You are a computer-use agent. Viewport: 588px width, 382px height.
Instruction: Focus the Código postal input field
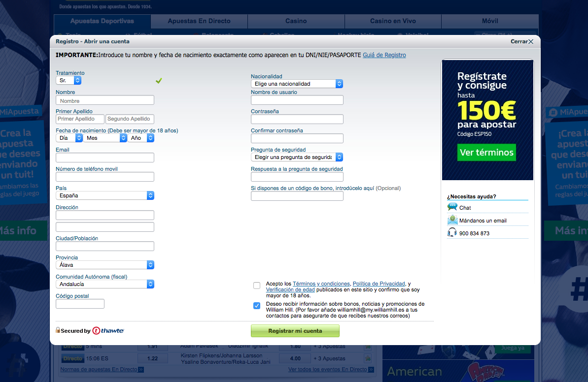point(80,304)
